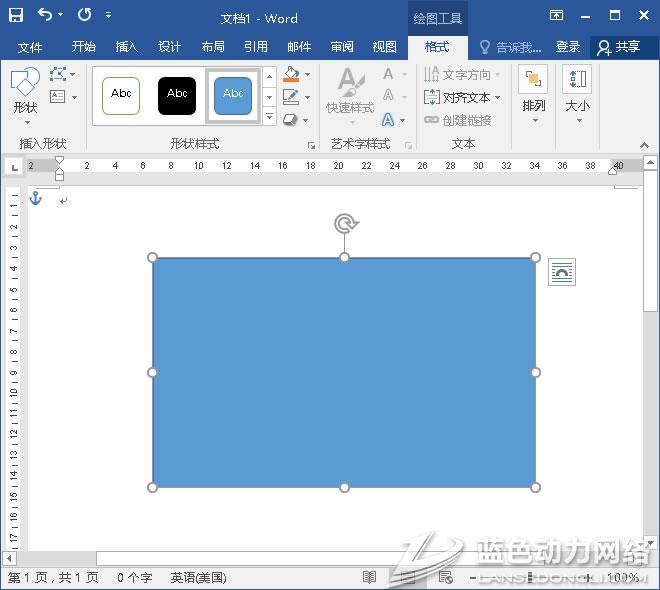The width and height of the screenshot is (660, 590).
Task: Click the Redo icon in title bar
Action: pyautogui.click(x=84, y=15)
